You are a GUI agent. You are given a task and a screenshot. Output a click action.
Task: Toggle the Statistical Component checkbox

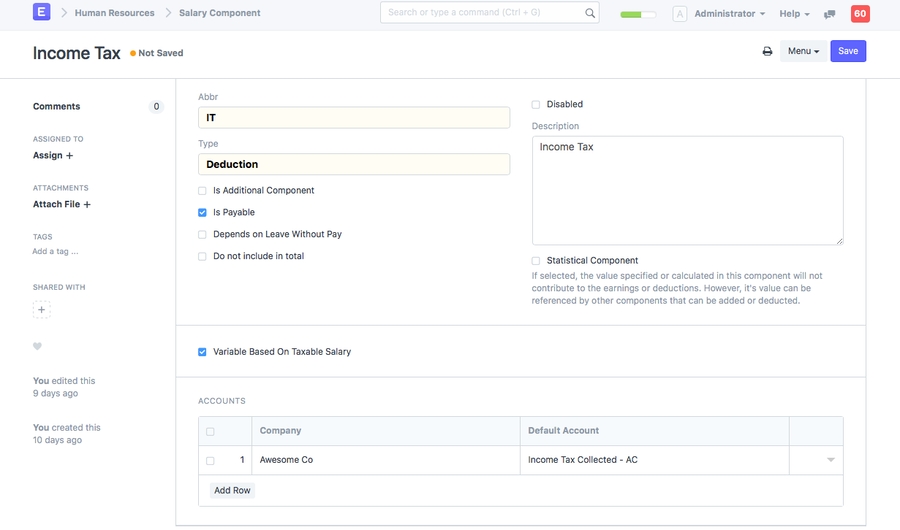536,261
